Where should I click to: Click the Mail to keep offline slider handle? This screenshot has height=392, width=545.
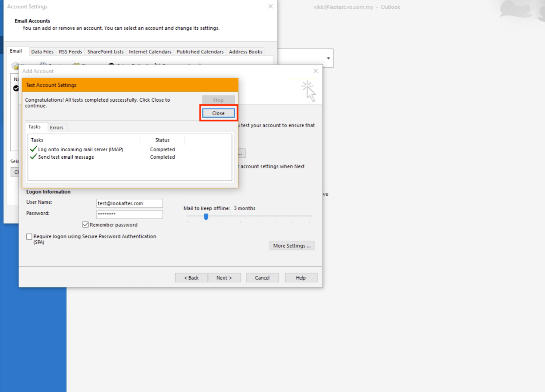(206, 217)
